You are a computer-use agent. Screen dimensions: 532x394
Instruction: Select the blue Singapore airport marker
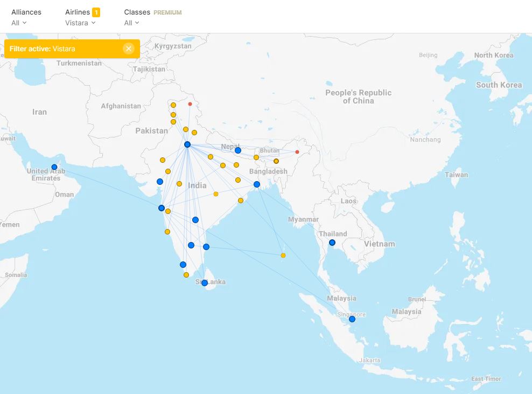pos(352,319)
